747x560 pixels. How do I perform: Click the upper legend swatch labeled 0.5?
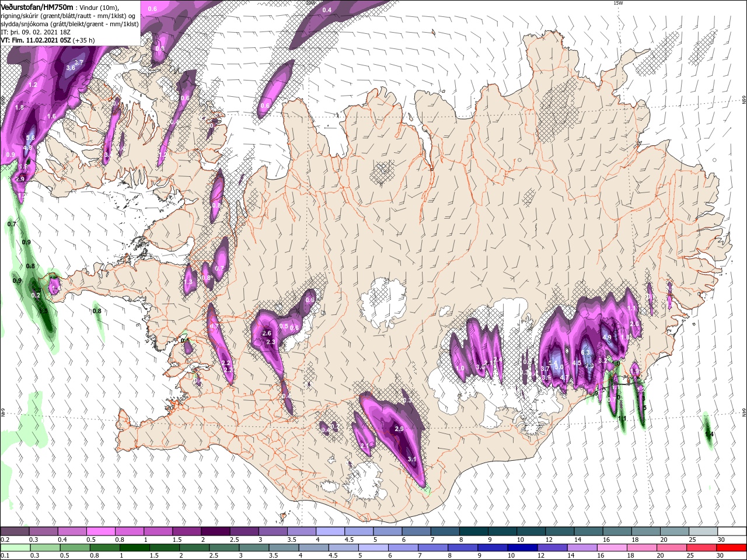(102, 531)
